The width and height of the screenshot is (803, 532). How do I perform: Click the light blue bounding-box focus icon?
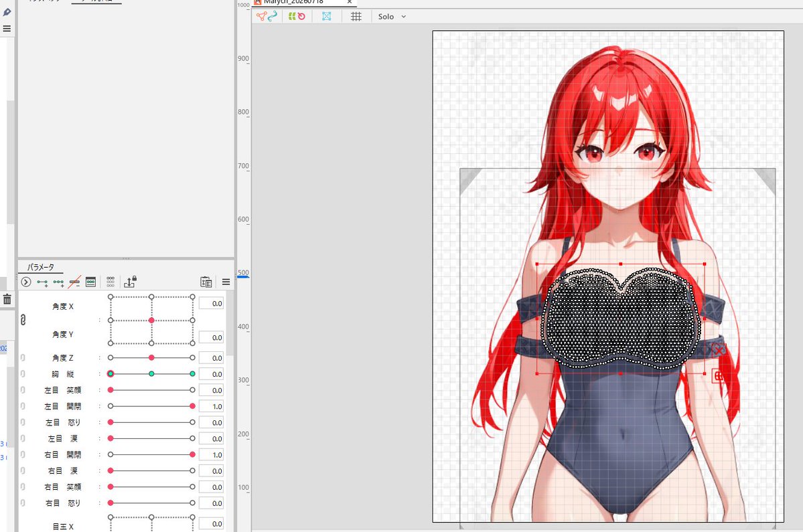(x=326, y=16)
